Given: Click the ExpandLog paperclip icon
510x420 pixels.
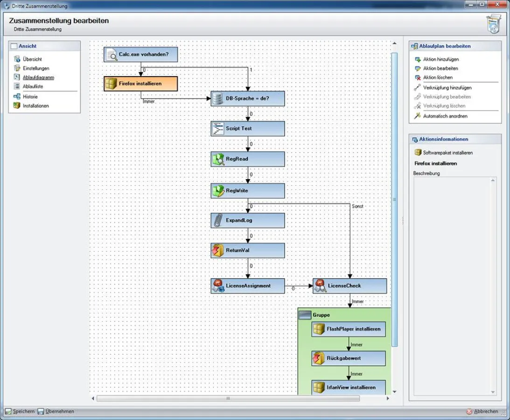Looking at the screenshot, I should [x=217, y=220].
